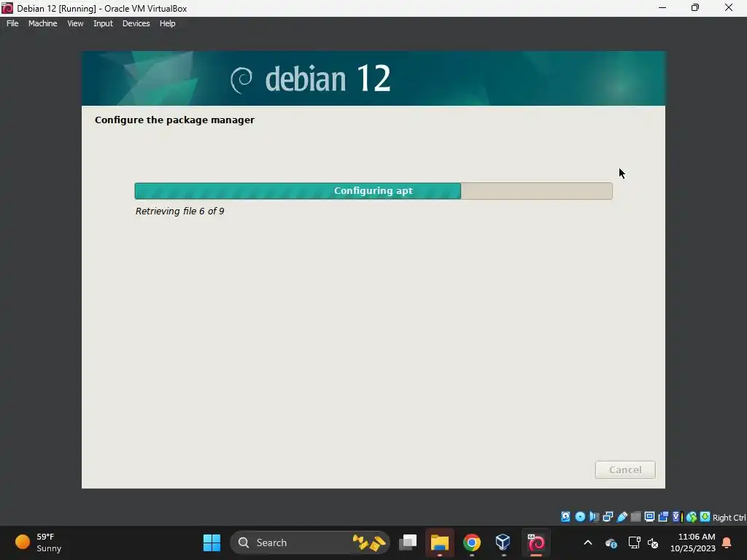
Task: Click the 'Retrieving file 6 of 9' text
Action: 179,211
